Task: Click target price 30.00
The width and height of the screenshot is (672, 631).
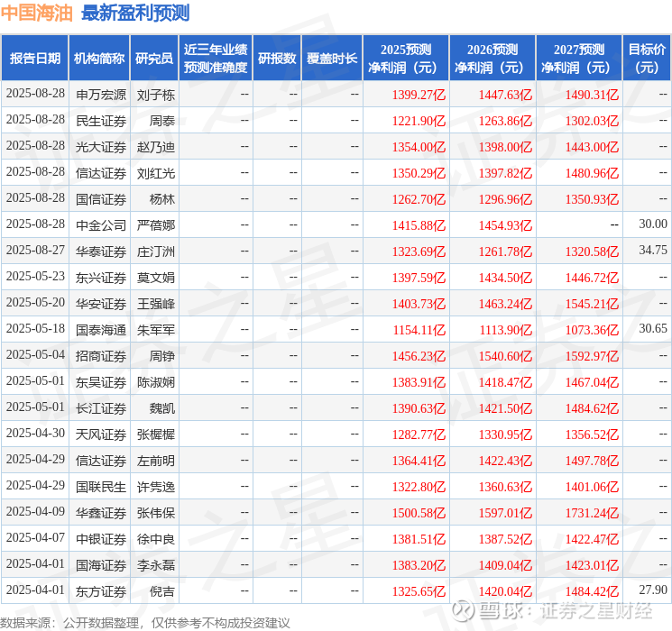Action: (x=653, y=224)
